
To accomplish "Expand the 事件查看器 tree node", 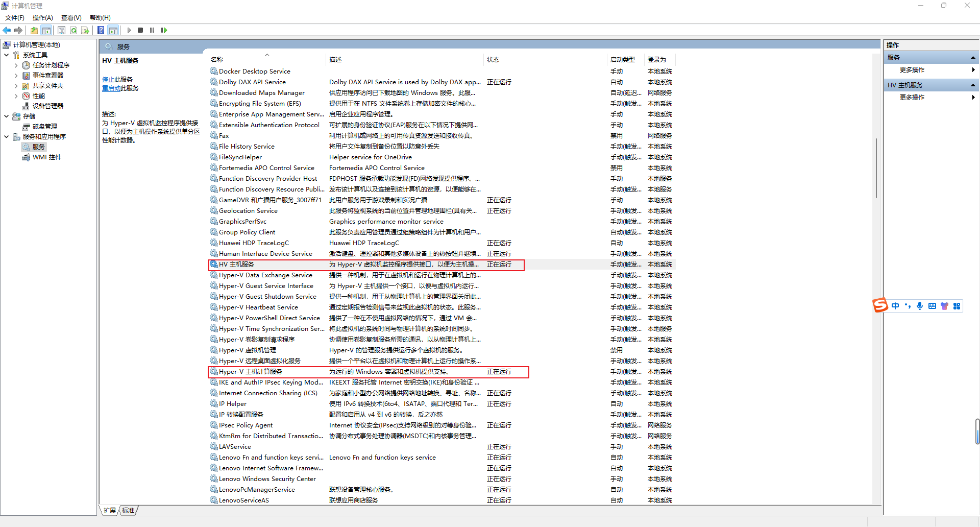I will tap(16, 76).
